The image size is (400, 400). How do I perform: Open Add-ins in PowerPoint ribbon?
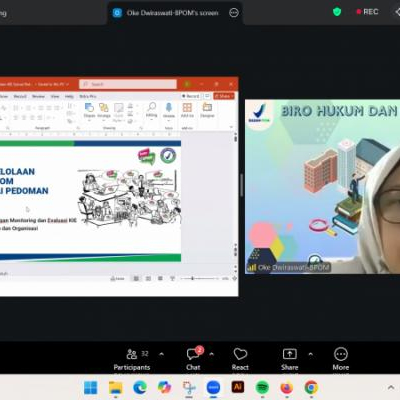187,110
